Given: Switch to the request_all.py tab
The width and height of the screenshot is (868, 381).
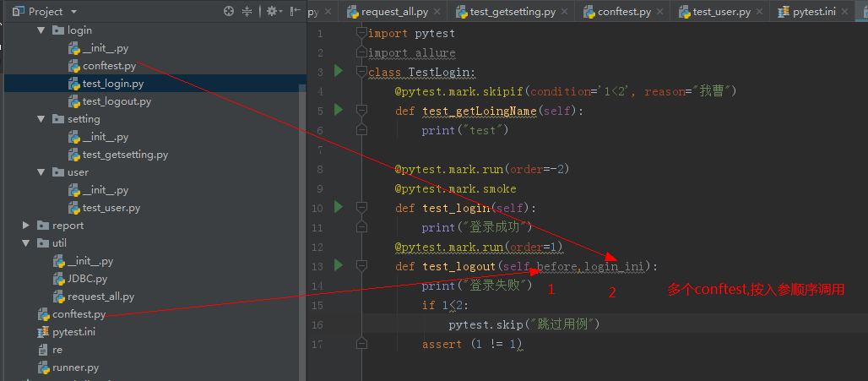Looking at the screenshot, I should coord(394,12).
